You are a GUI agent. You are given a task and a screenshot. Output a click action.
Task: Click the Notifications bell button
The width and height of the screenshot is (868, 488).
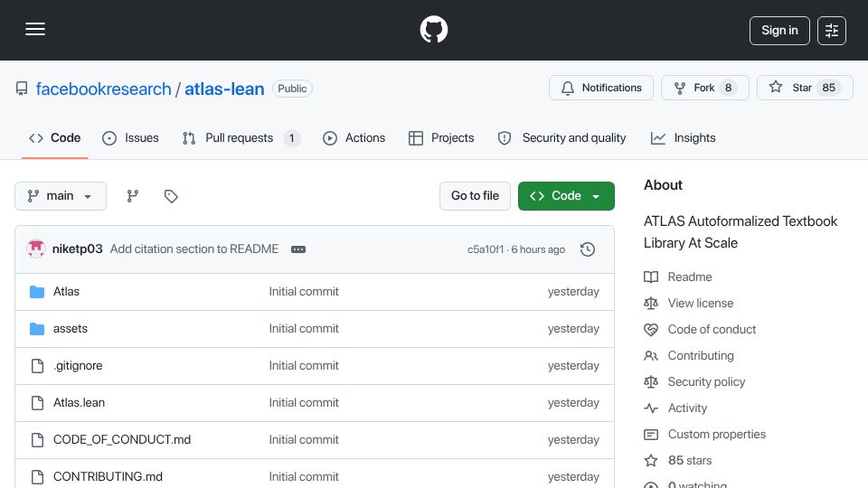[601, 88]
